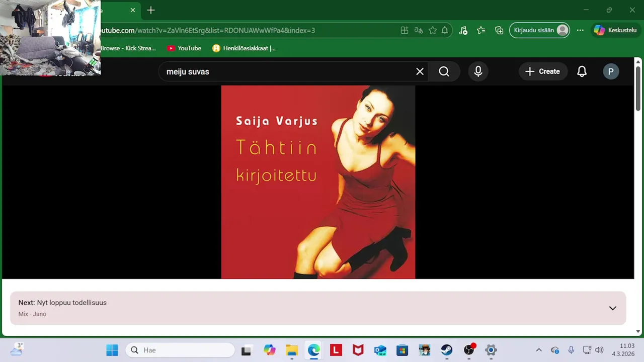Open the Favorites list icon
The width and height of the screenshot is (644, 362).
[x=481, y=30]
